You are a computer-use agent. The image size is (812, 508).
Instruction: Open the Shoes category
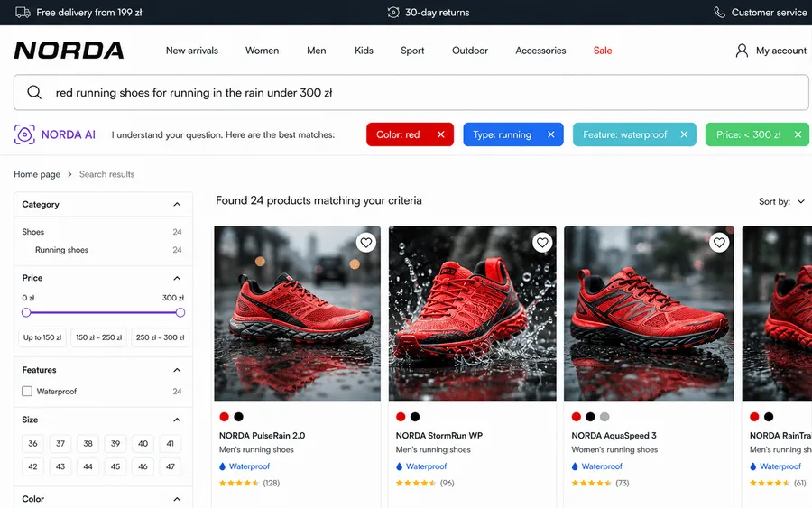pos(33,232)
